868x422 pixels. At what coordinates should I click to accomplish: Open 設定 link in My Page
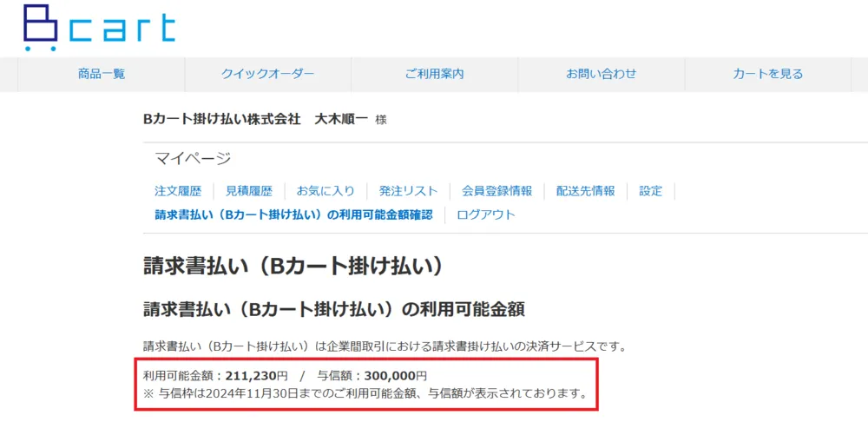pos(650,192)
